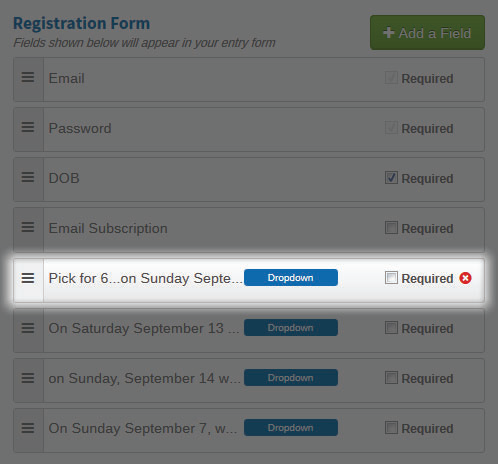The image size is (498, 464).
Task: Click Dropdown tag on Sunday, September 14 row
Action: click(x=291, y=378)
